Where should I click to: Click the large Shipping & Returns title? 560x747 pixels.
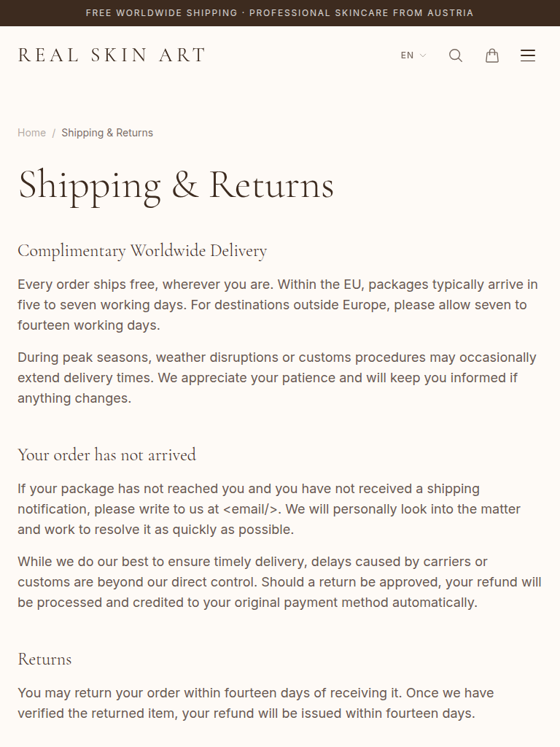tap(176, 185)
